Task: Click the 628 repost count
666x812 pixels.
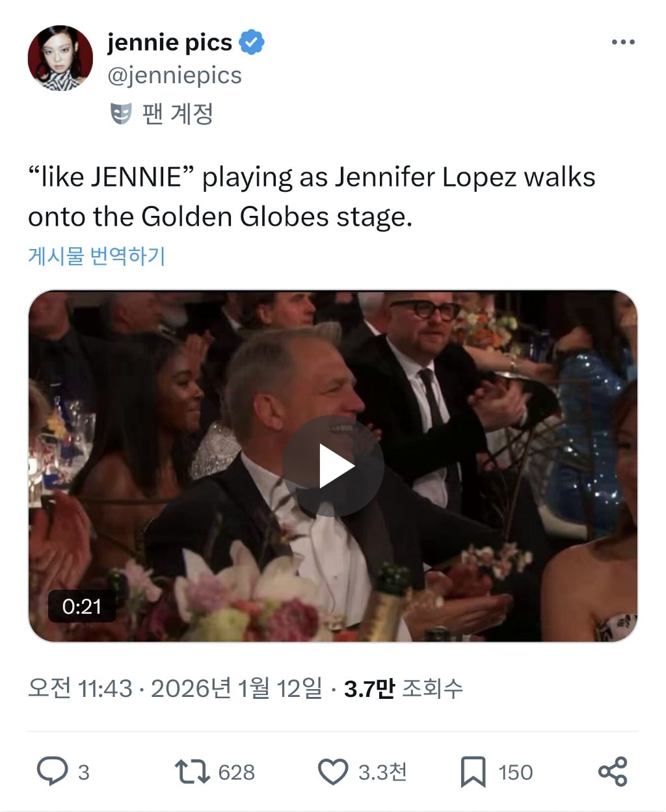Action: coord(236,772)
